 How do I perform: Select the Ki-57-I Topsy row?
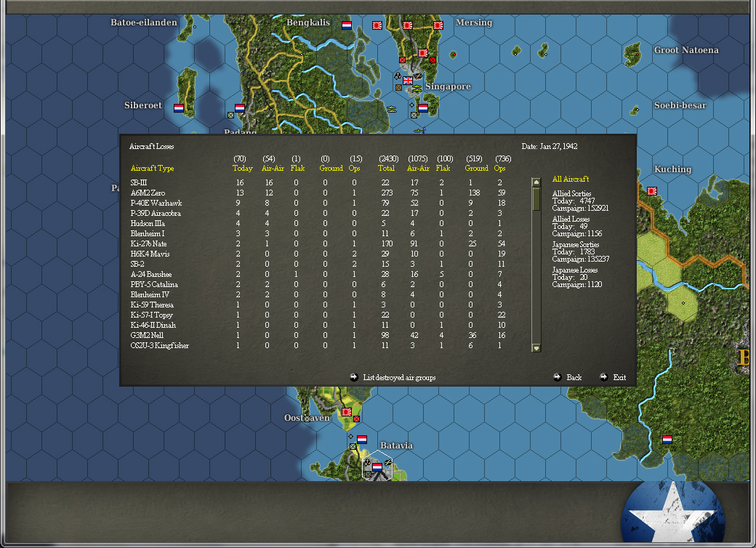[x=318, y=315]
